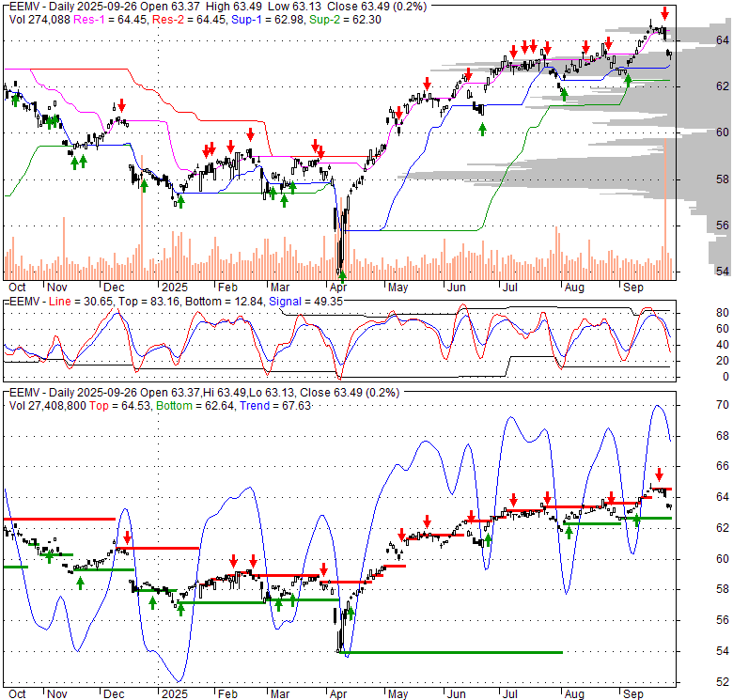
Task: Click the last red sell arrow in the top chart
Action: [x=664, y=13]
